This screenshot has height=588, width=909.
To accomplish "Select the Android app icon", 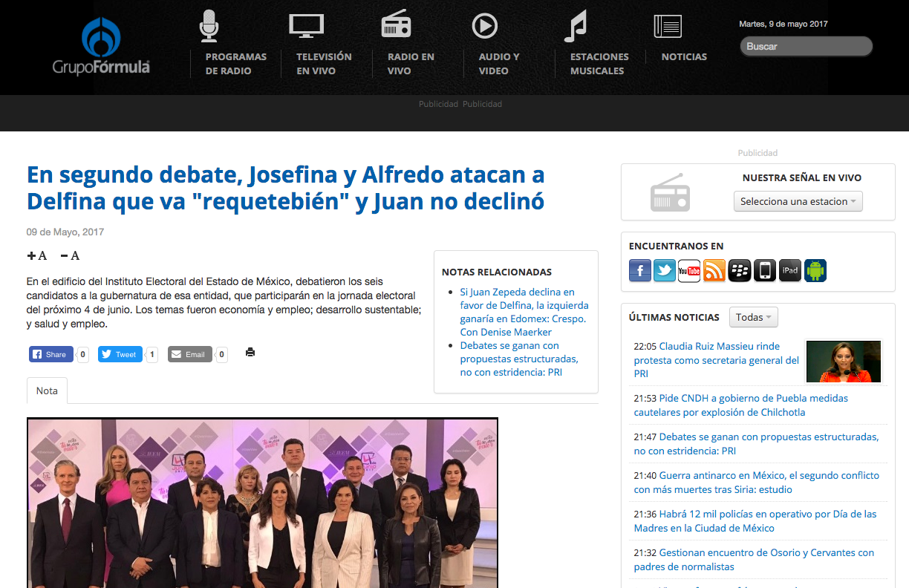I will pos(815,271).
